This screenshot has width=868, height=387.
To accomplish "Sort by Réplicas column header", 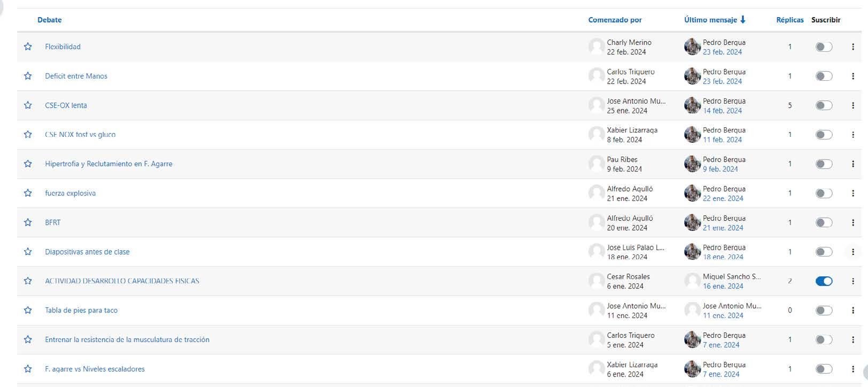I will click(x=789, y=20).
